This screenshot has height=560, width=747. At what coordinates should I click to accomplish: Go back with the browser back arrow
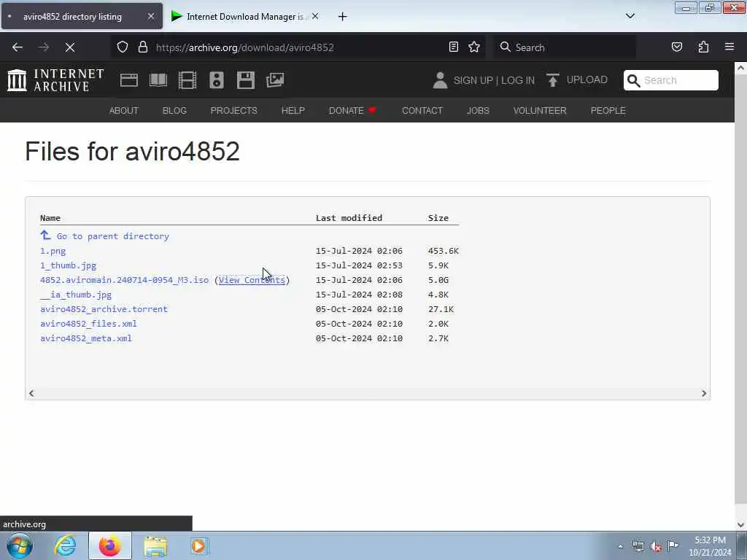(x=18, y=47)
